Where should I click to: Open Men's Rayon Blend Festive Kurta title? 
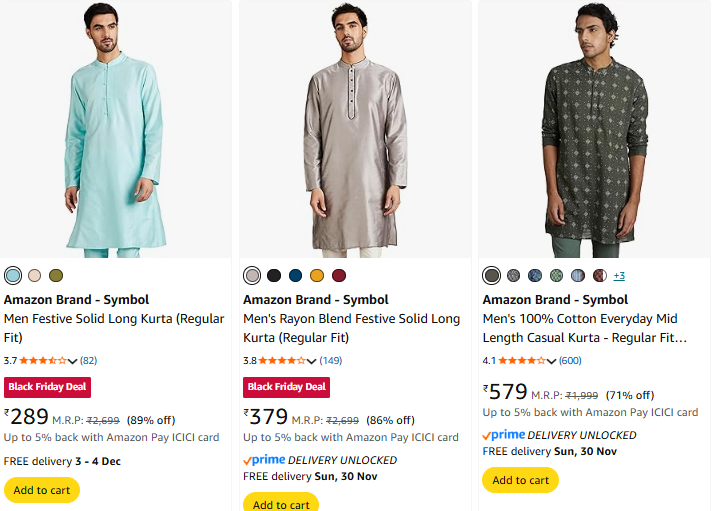point(351,328)
